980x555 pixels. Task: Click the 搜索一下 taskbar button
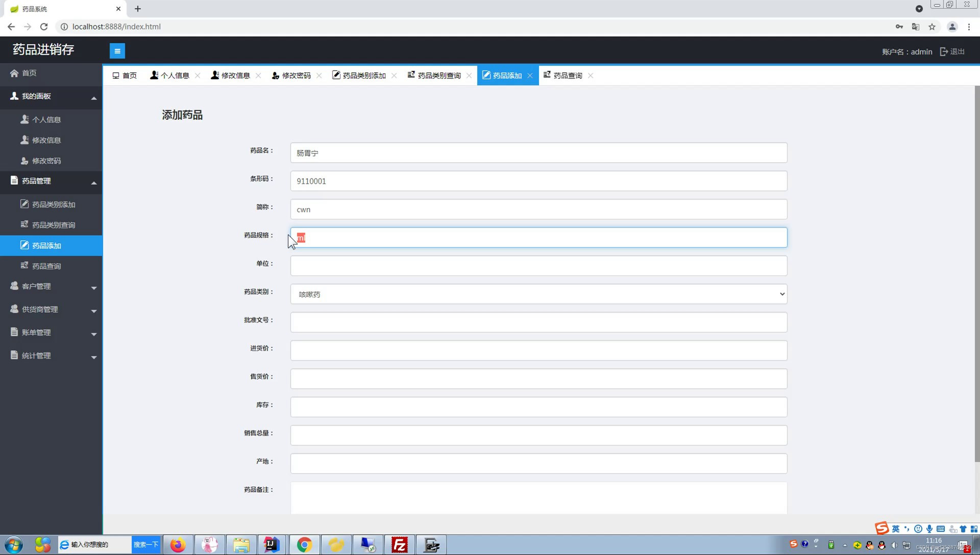[146, 544]
